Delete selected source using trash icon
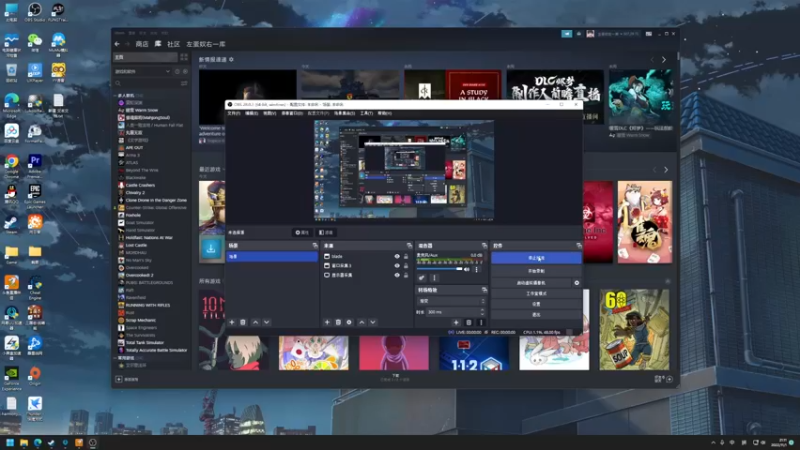Image resolution: width=800 pixels, height=450 pixels. [338, 322]
